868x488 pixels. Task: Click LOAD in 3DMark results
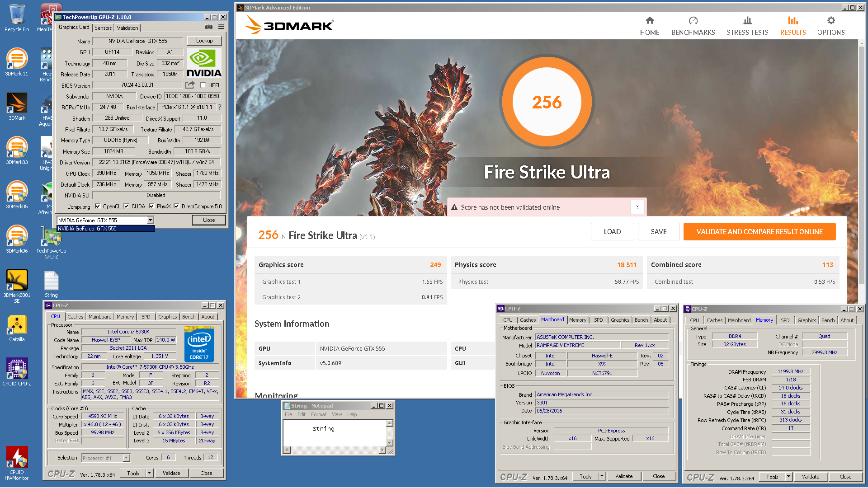pyautogui.click(x=613, y=231)
